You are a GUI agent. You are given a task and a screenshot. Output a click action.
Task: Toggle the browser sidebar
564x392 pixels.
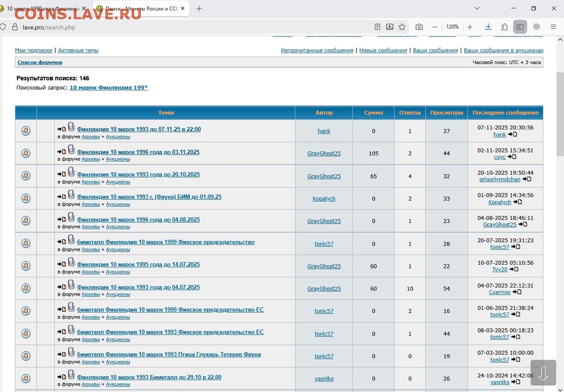[x=520, y=27]
